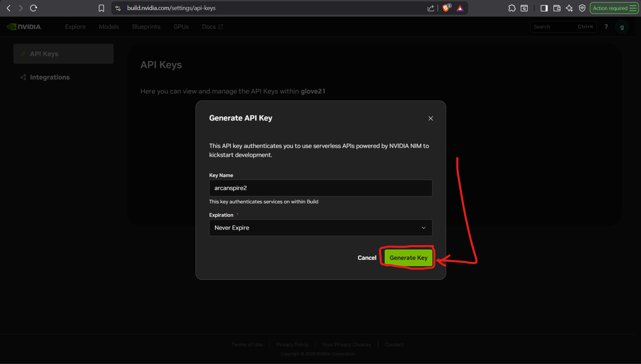The image size is (641, 364).
Task: Reload the page with the refresh icon
Action: coord(33,8)
